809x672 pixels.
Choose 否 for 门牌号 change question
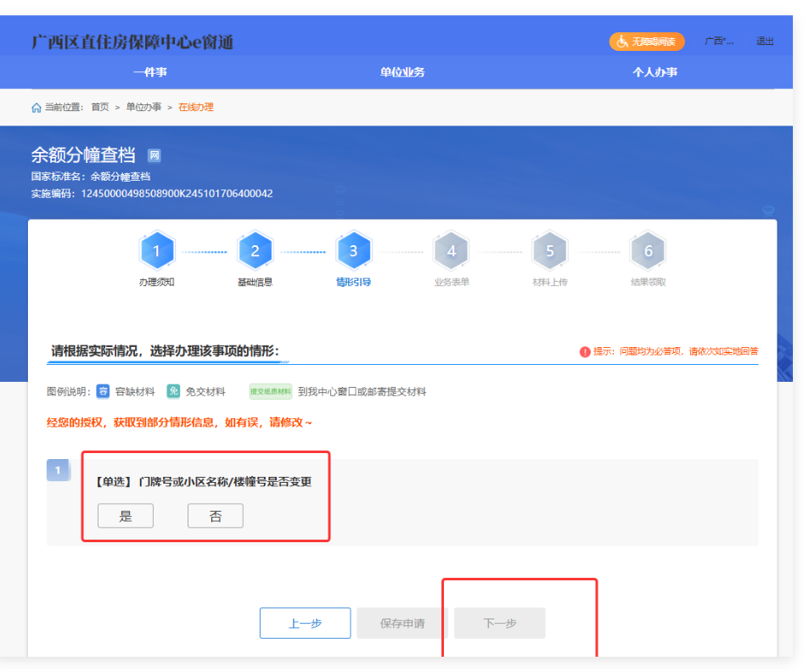pos(216,516)
